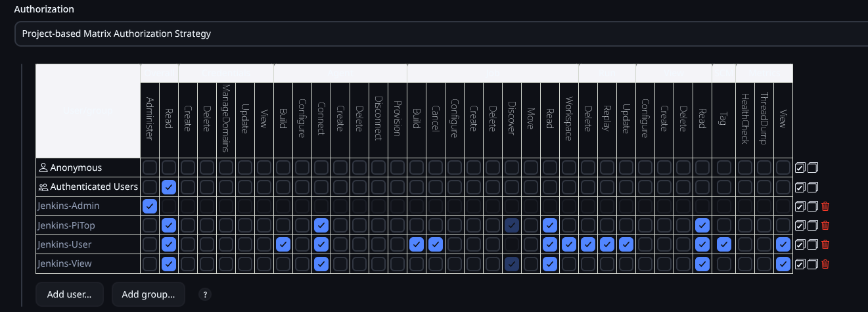Unselect all permissions for Jenkins-View

tap(813, 264)
